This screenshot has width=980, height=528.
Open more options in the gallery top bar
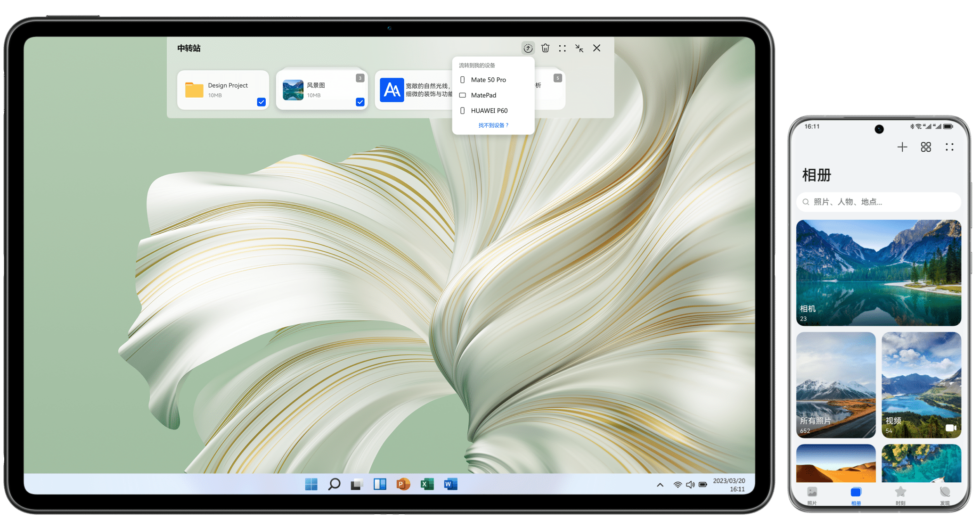click(949, 147)
